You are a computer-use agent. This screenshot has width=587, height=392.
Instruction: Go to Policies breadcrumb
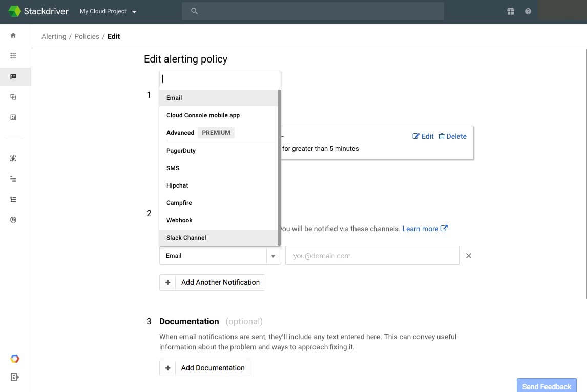coord(87,36)
